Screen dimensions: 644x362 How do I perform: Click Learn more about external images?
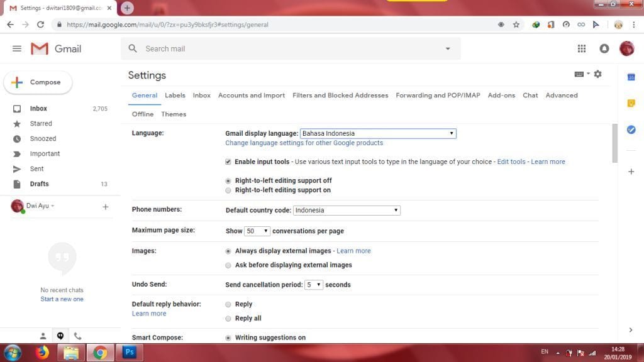(x=353, y=251)
